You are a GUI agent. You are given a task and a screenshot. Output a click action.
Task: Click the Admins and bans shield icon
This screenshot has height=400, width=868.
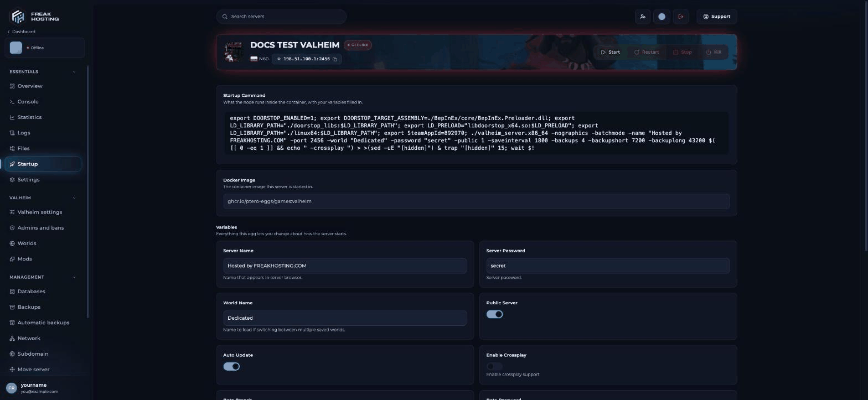point(12,228)
